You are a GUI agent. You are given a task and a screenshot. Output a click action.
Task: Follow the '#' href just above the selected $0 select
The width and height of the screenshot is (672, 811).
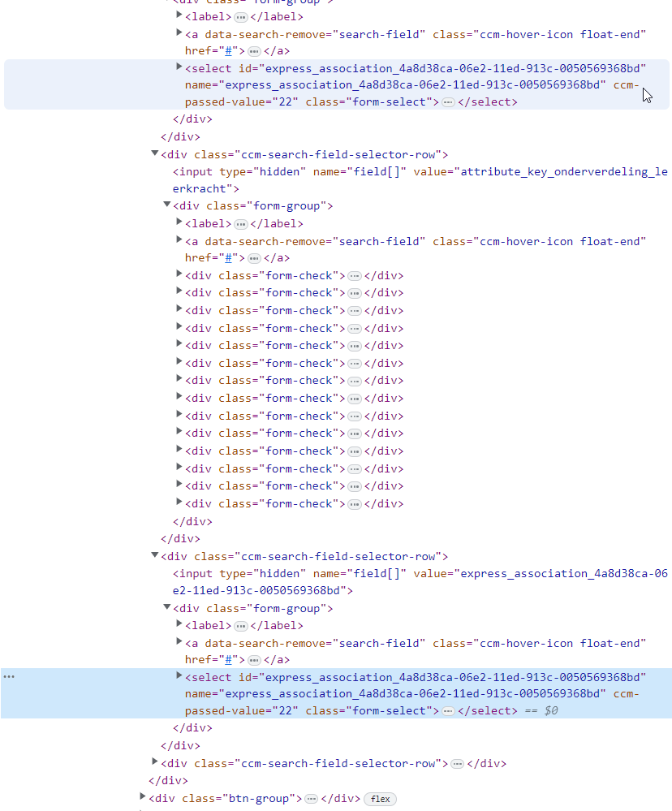(229, 659)
